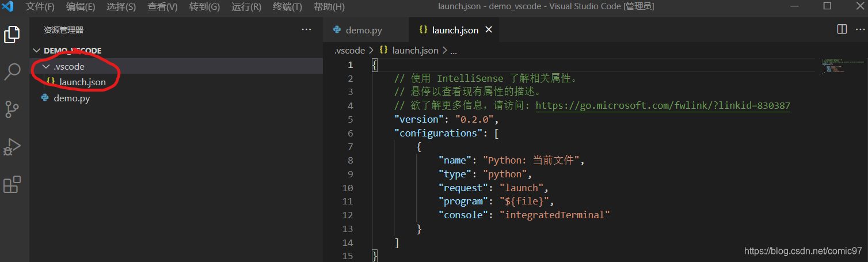
Task: Split the editor to the right
Action: click(x=842, y=29)
